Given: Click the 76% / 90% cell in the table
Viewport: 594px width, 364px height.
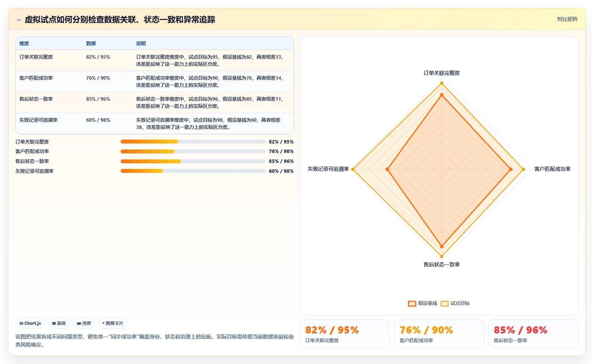Looking at the screenshot, I should click(x=98, y=78).
